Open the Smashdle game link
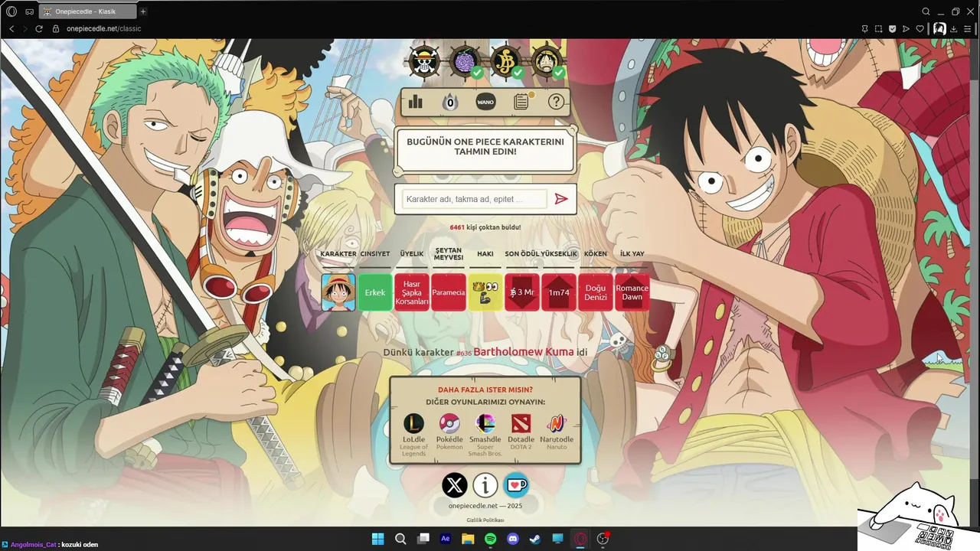The image size is (980, 551). (x=485, y=434)
